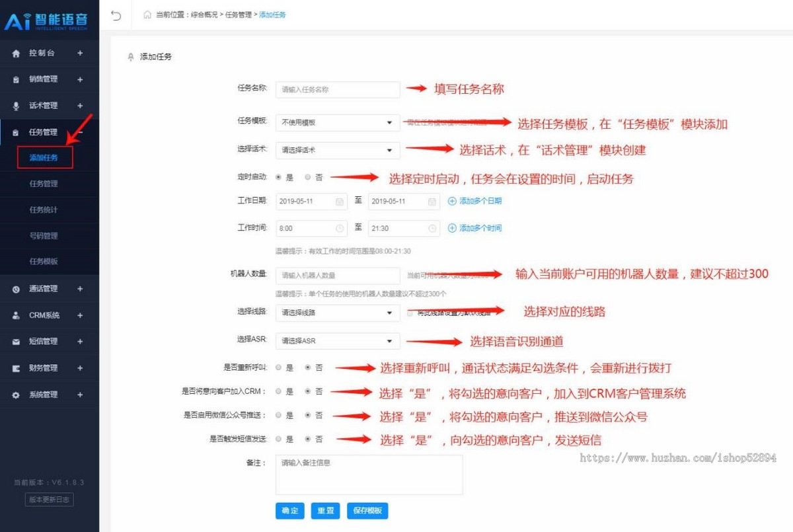The image size is (793, 532).
Task: Select 否 for 是否重新呼叫
Action: click(308, 367)
